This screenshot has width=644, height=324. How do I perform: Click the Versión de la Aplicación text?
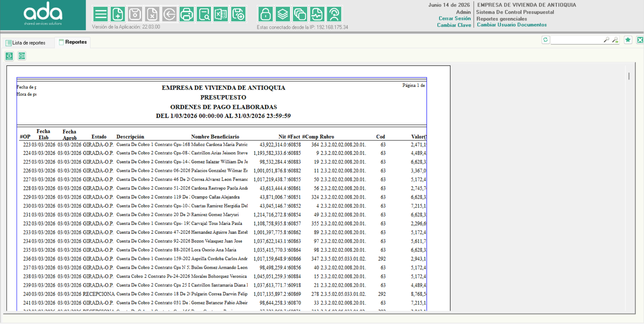[x=126, y=27]
